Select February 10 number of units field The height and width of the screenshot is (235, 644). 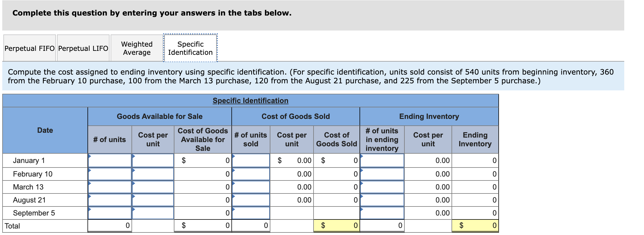tap(110, 174)
